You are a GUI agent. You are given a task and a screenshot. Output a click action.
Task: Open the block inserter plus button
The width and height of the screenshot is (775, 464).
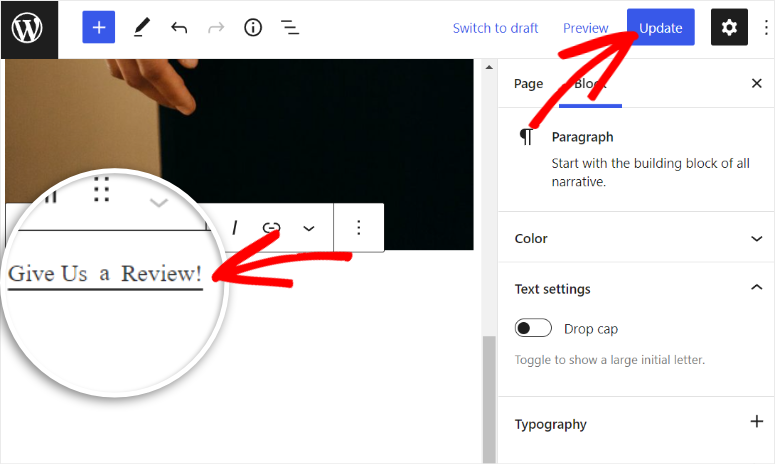click(x=98, y=28)
